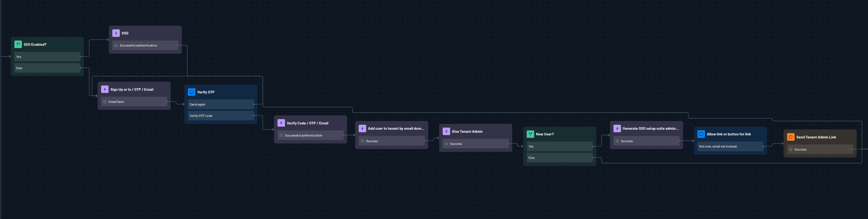Click Allow link or button for link title
Viewport: 868px width, 219px height.
point(729,134)
